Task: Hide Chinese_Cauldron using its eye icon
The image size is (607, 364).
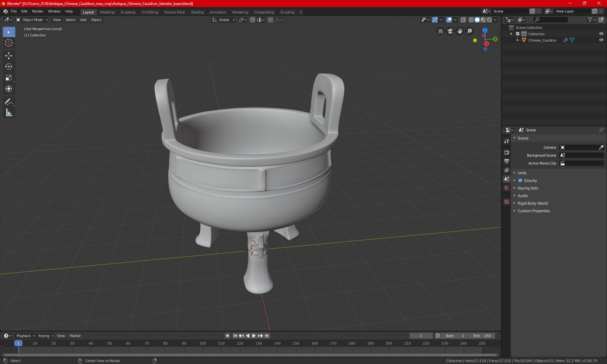Action: tap(601, 40)
